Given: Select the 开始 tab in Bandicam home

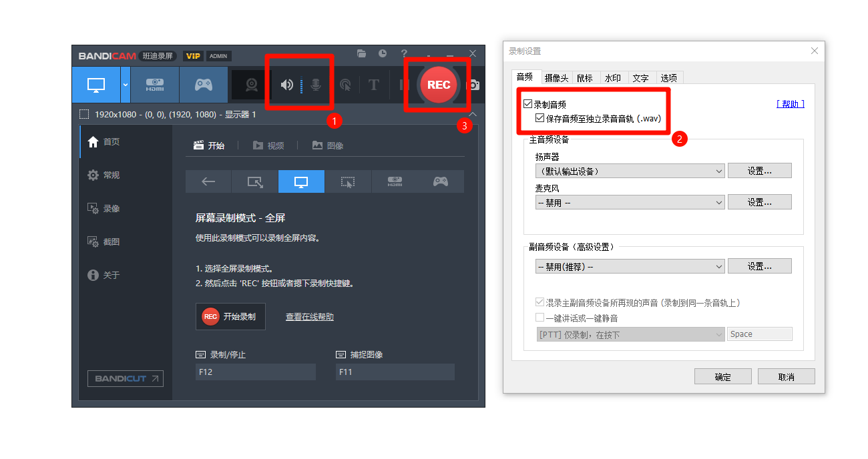Looking at the screenshot, I should [x=209, y=145].
